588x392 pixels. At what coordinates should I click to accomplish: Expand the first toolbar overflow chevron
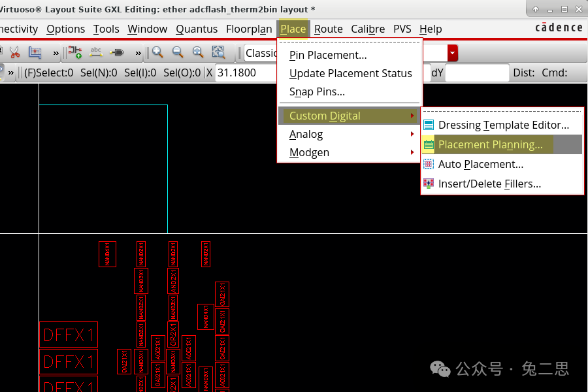(56, 54)
